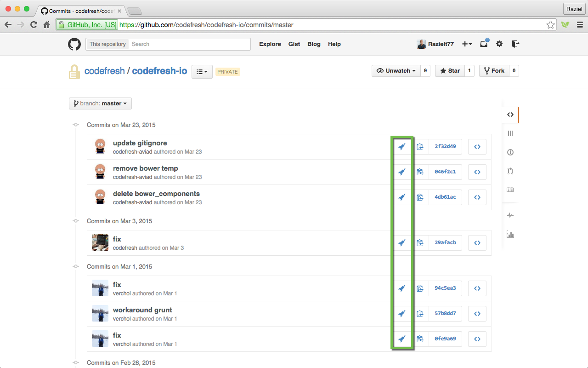588x368 pixels.
Task: Browse code at remove bower temp commit
Action: pyautogui.click(x=477, y=172)
